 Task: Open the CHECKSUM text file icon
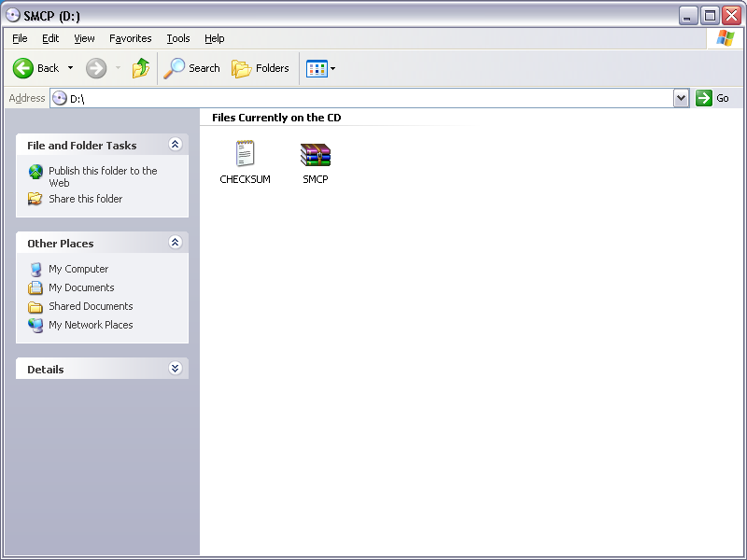[245, 155]
